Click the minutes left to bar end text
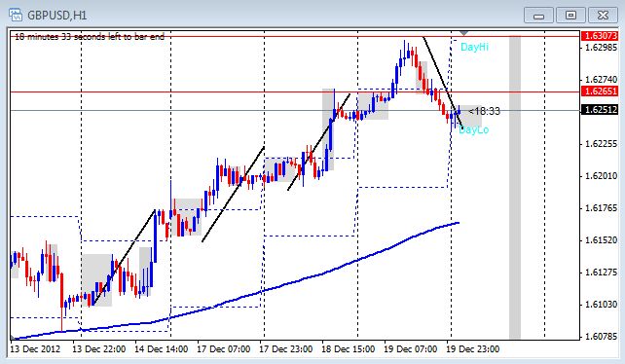 click(90, 37)
